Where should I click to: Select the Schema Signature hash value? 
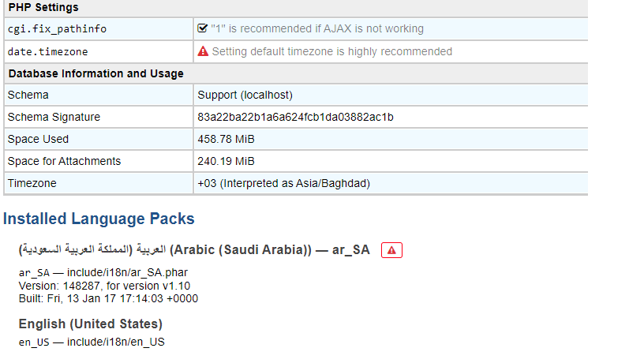(x=295, y=117)
